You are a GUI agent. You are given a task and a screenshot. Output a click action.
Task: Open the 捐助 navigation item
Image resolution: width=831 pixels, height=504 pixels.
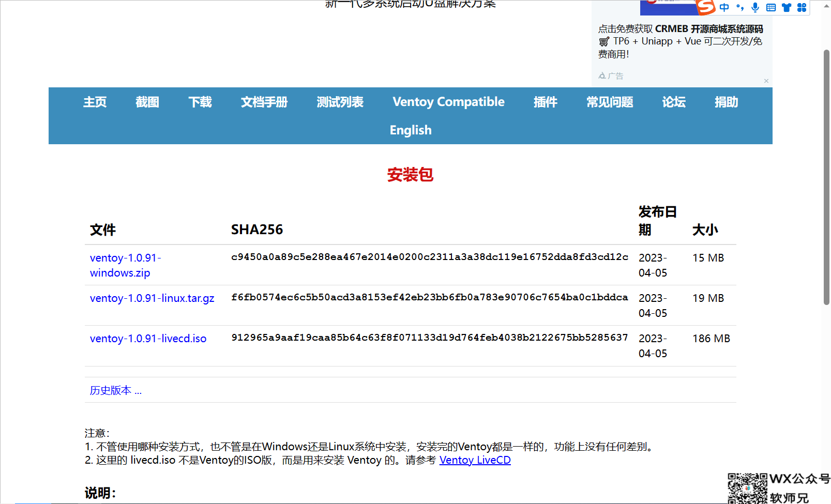point(726,102)
